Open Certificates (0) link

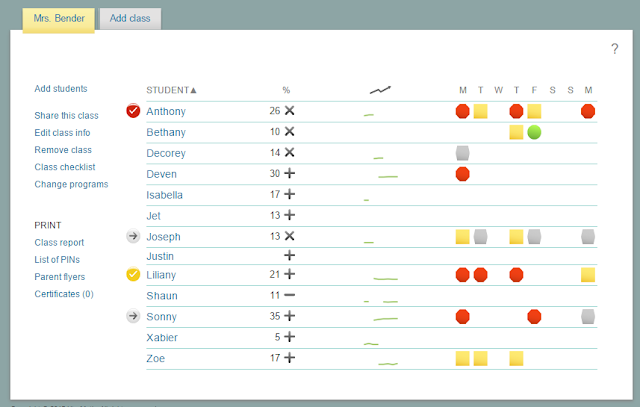point(64,294)
